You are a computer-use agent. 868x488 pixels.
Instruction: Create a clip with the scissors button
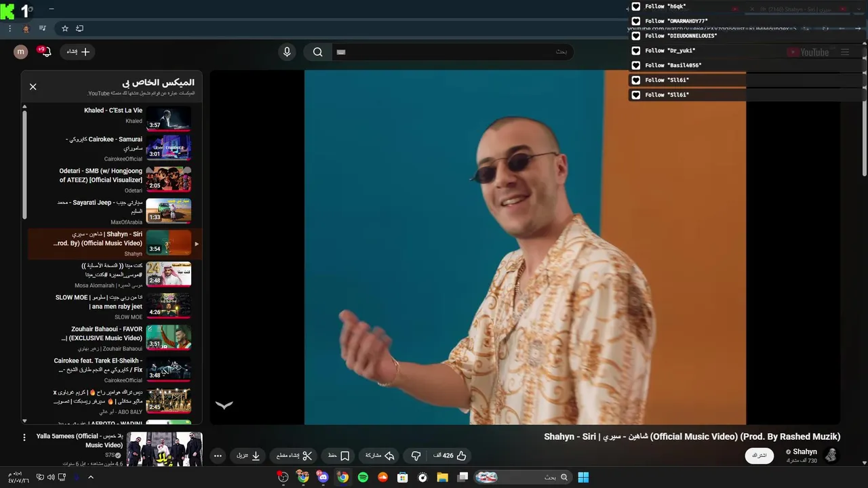point(294,455)
